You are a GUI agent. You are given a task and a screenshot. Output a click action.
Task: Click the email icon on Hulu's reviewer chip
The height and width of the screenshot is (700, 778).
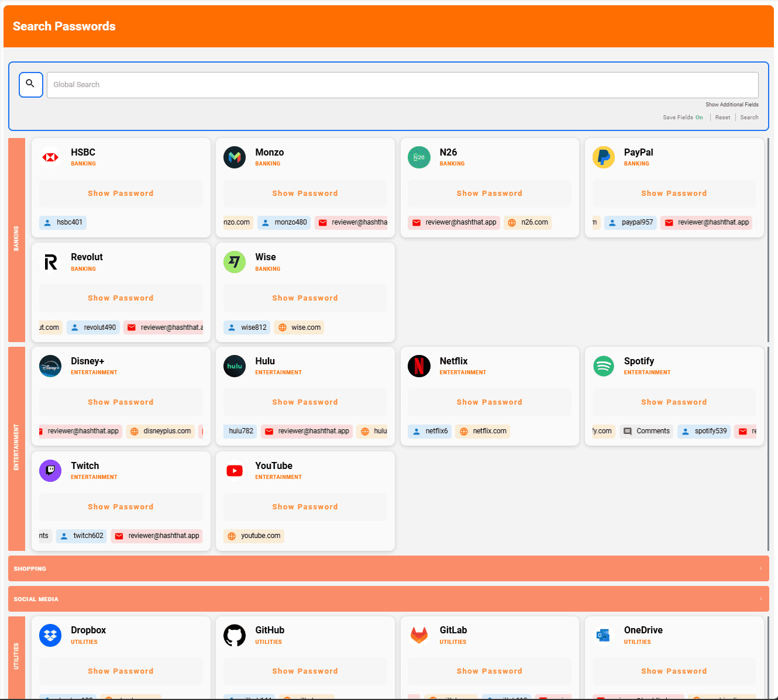[x=269, y=431]
